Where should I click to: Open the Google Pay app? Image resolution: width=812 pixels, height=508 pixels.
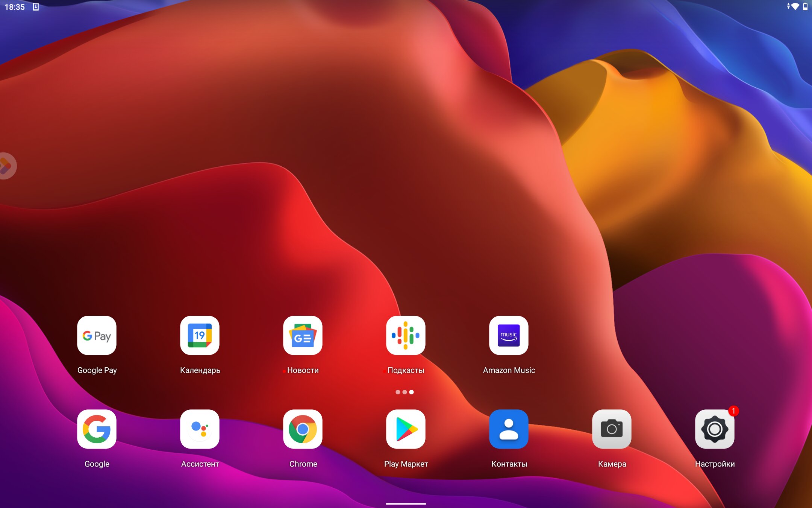[97, 335]
